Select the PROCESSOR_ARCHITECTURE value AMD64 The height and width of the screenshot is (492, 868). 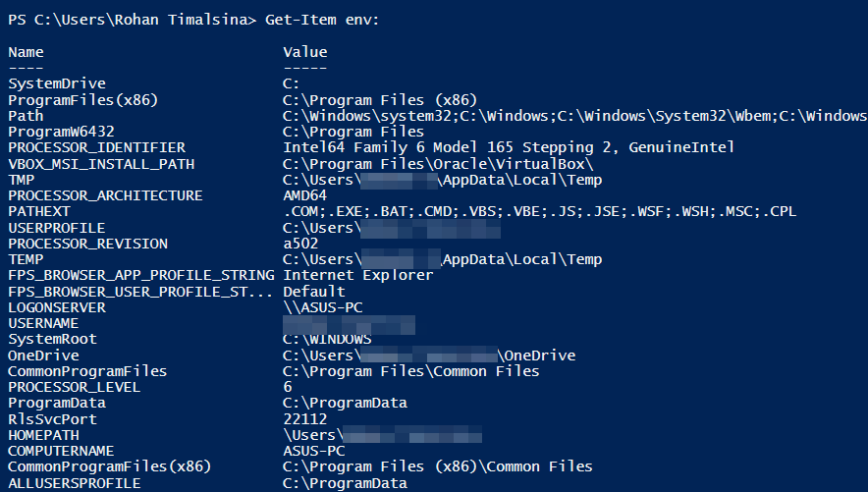[x=305, y=195]
